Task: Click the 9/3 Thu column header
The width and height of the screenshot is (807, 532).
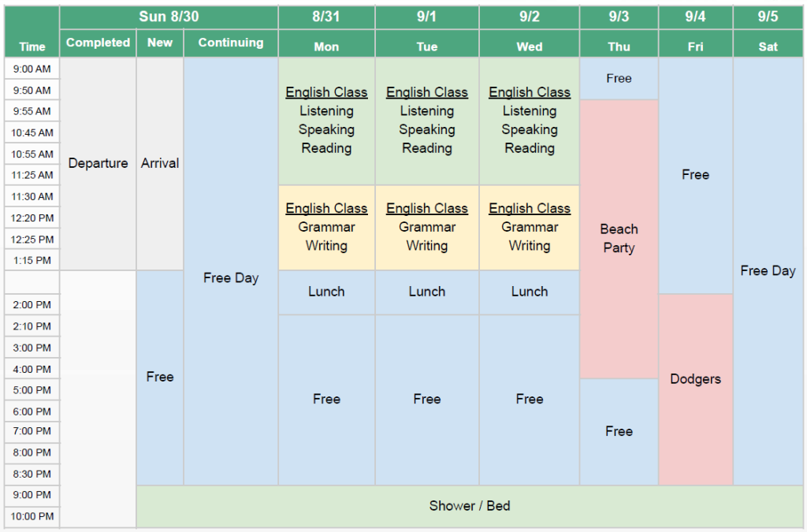Action: pyautogui.click(x=619, y=30)
